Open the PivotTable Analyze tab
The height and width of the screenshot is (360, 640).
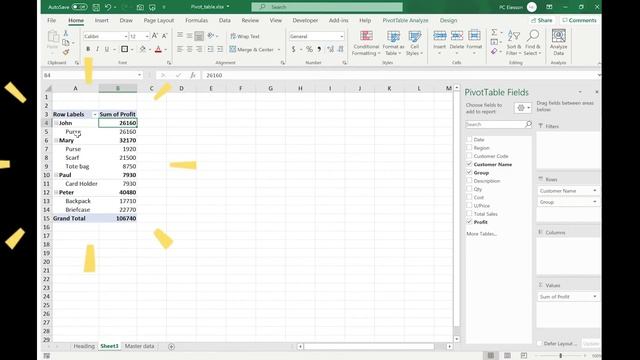coord(405,20)
